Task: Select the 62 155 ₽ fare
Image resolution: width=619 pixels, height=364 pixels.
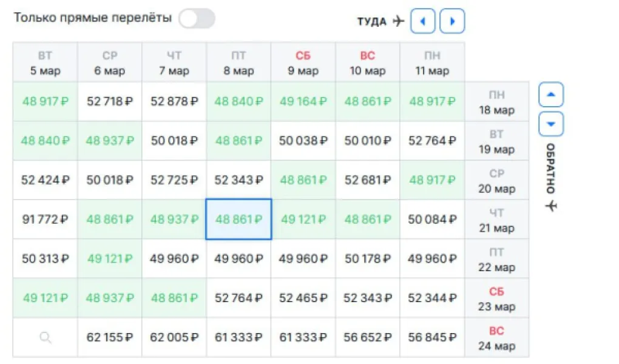Action: click(110, 337)
